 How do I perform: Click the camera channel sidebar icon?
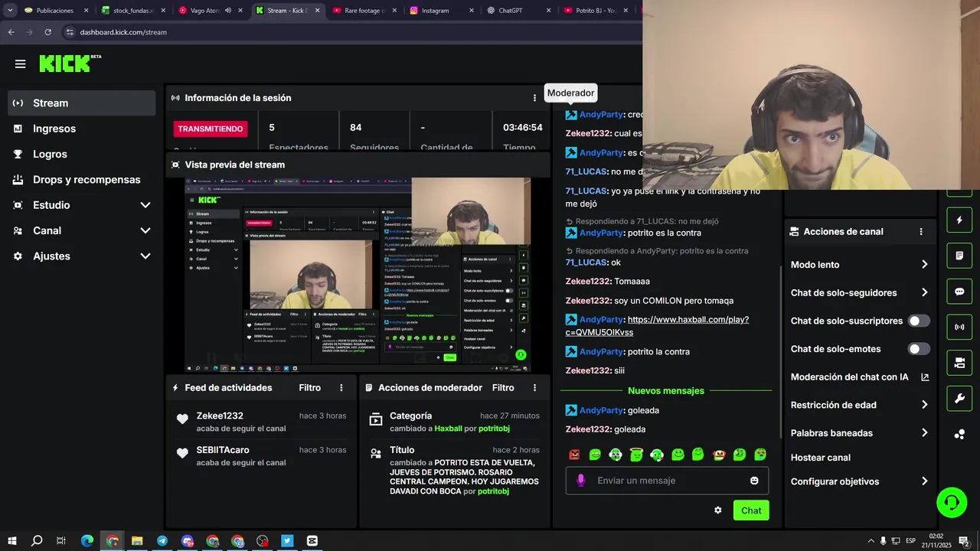(x=959, y=363)
